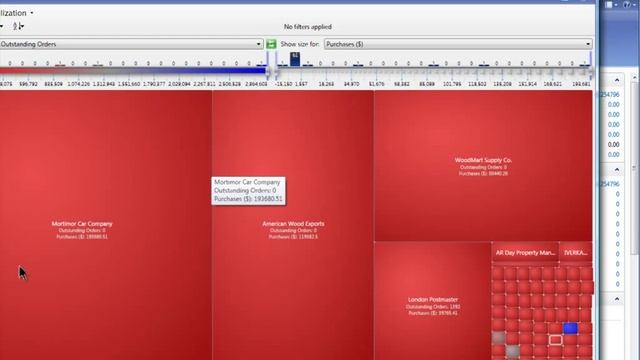The height and width of the screenshot is (360, 640).
Task: Click the size range slider right end handle
Action: (590, 72)
